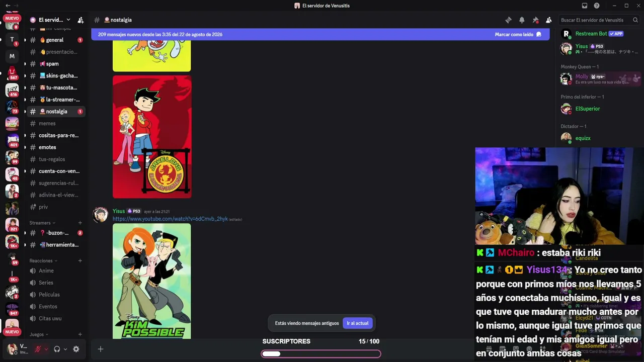Open the emotes channel

click(56, 147)
